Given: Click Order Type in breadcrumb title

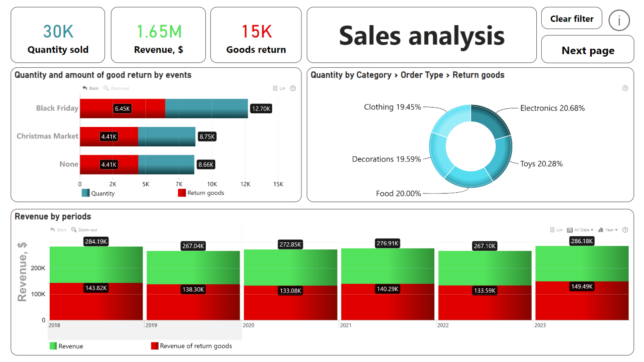Looking at the screenshot, I should point(422,75).
